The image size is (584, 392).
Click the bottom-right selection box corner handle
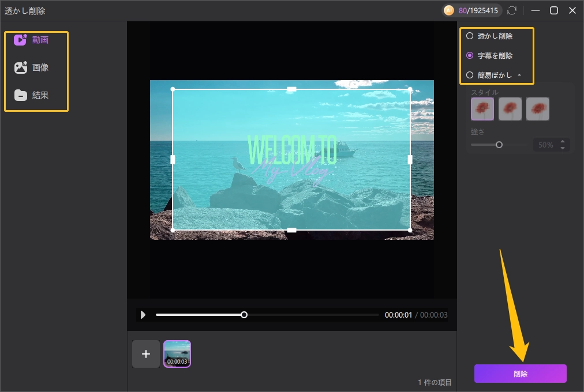(x=410, y=230)
